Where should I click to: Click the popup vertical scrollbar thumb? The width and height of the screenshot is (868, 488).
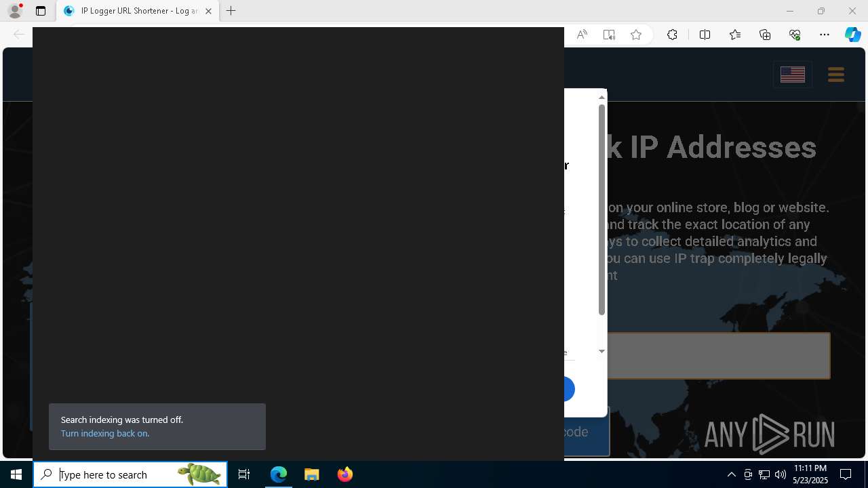pyautogui.click(x=601, y=210)
